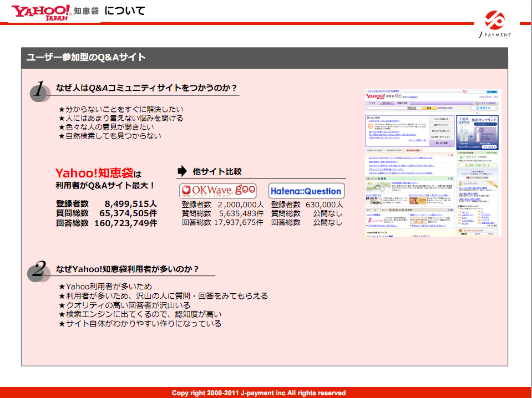The width and height of the screenshot is (532, 398).
Task: Click the heading なぜ人はQ&Aコミュニティサイトをつかうのか？
Action: click(146, 88)
